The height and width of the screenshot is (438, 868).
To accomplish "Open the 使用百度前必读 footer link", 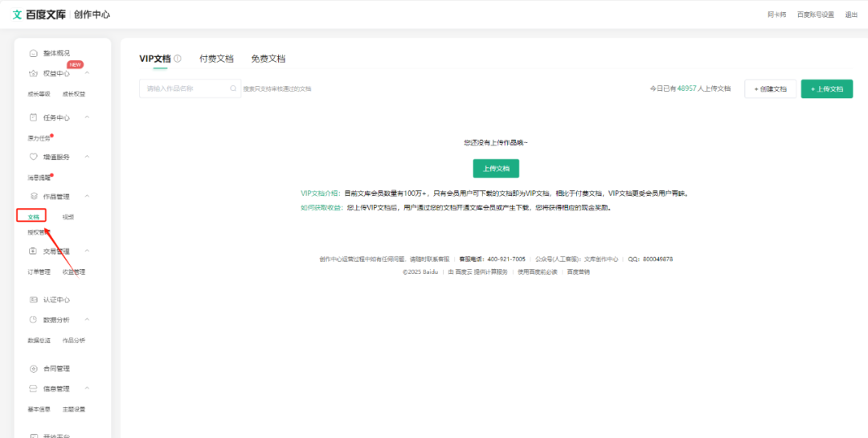I will (x=536, y=272).
